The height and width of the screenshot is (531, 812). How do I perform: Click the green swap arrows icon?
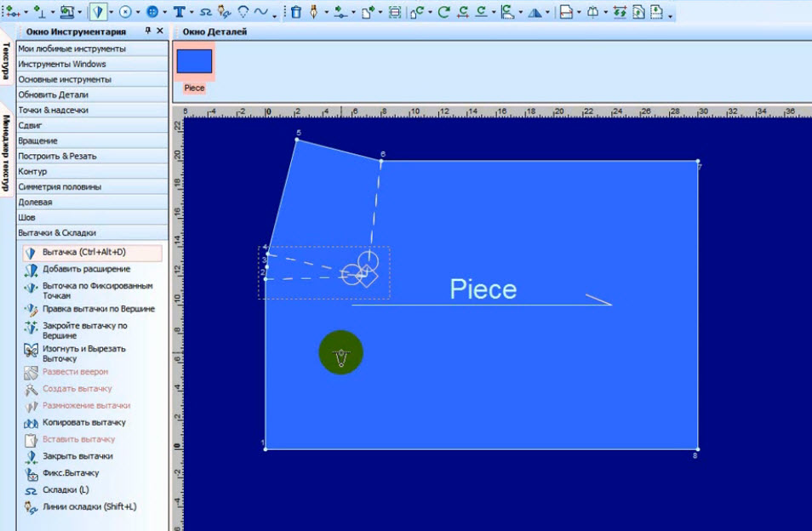pyautogui.click(x=620, y=11)
